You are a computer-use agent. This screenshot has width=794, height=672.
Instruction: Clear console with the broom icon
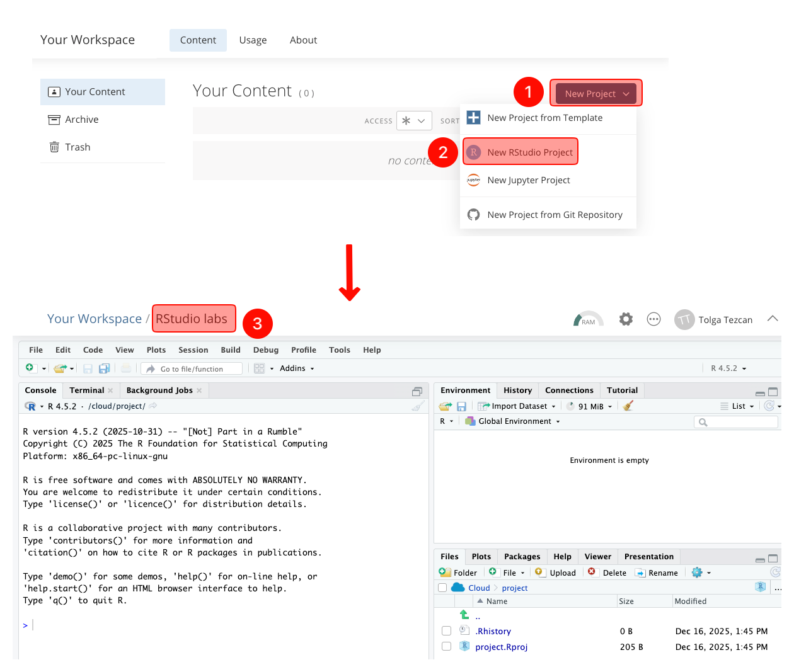(417, 406)
